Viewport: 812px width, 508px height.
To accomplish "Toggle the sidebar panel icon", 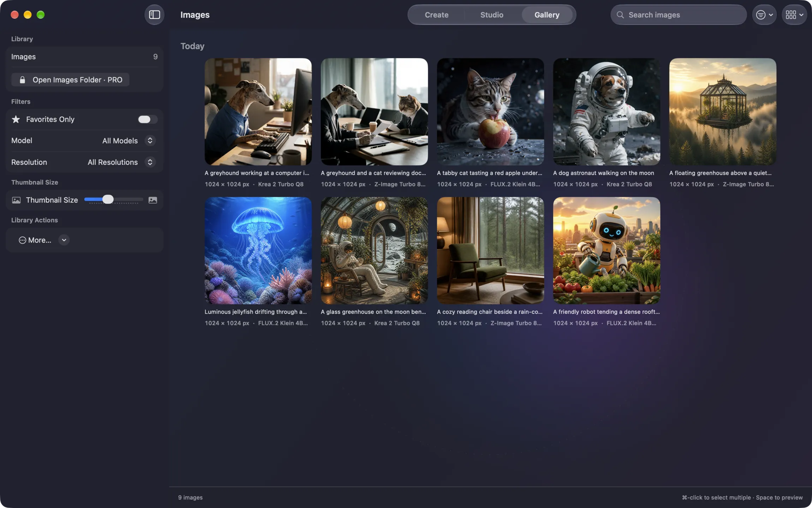I will tap(154, 14).
